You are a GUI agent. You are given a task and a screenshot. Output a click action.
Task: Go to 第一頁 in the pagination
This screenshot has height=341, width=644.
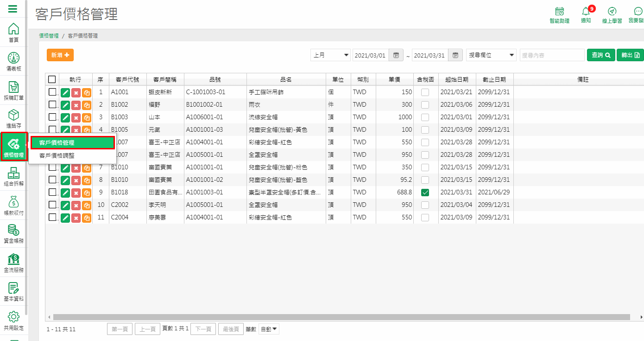pos(120,329)
